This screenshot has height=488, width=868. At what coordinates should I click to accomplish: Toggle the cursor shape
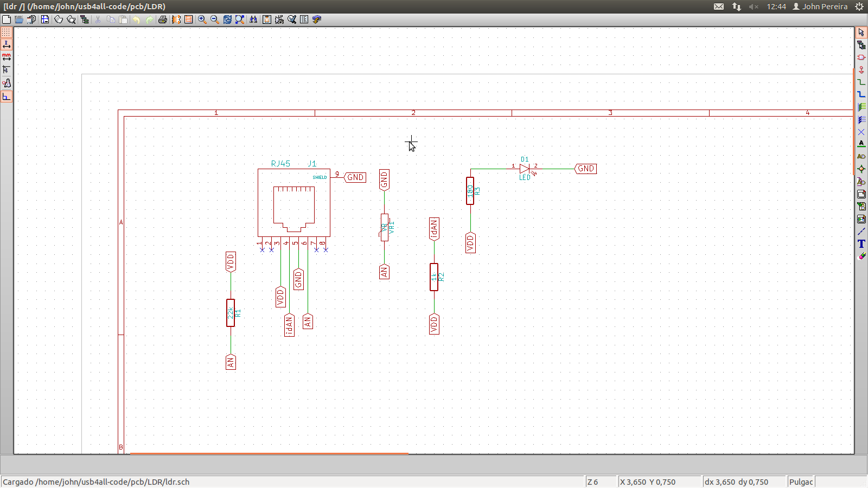[x=7, y=69]
